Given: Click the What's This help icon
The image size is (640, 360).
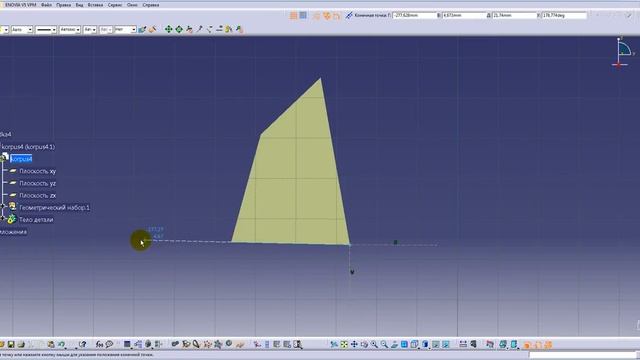Looking at the screenshot, I should click(x=83, y=344).
